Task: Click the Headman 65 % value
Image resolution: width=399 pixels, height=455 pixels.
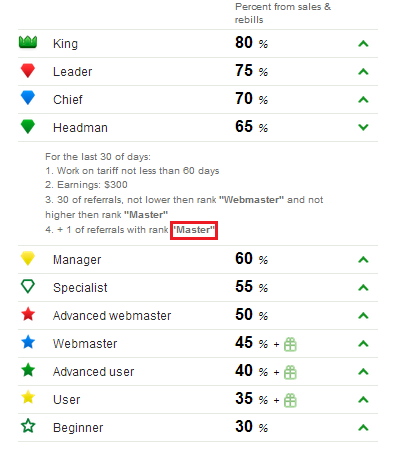Action: (251, 127)
